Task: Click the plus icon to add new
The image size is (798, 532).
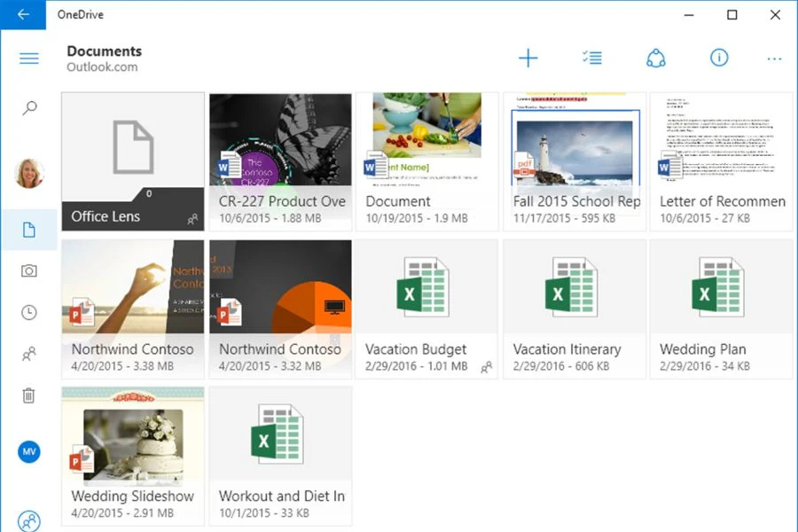Action: click(528, 59)
